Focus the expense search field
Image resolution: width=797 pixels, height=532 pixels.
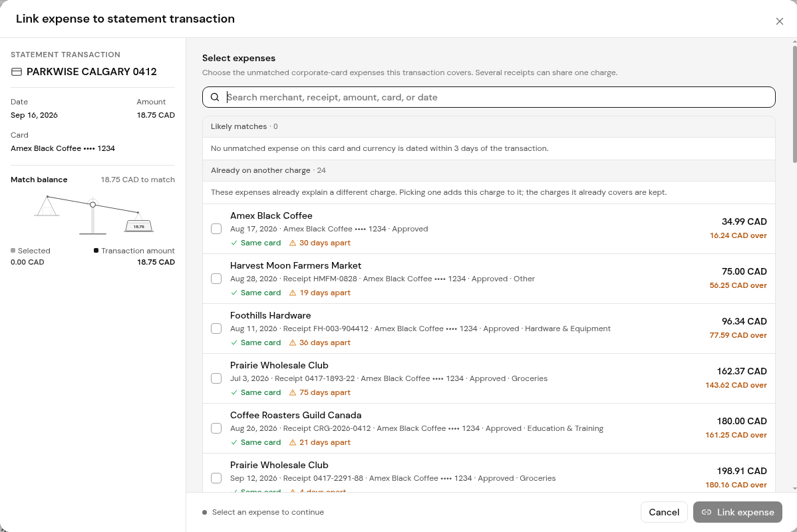tap(488, 97)
